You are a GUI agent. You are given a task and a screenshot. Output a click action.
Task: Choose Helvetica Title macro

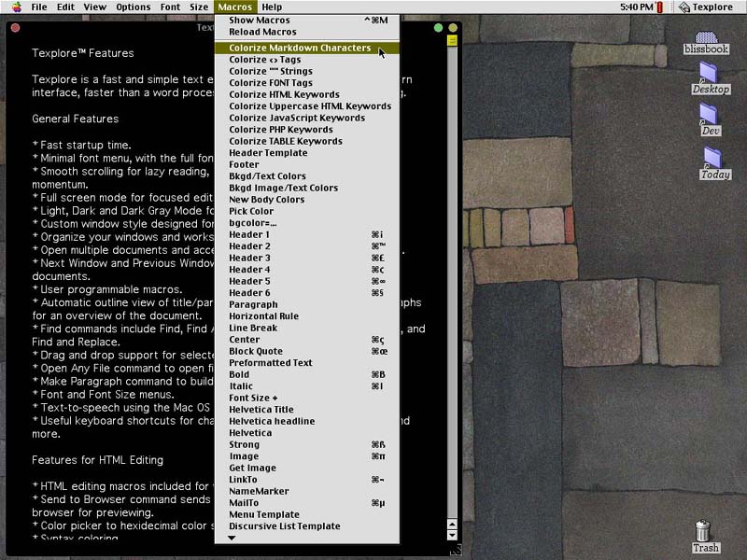(307, 410)
